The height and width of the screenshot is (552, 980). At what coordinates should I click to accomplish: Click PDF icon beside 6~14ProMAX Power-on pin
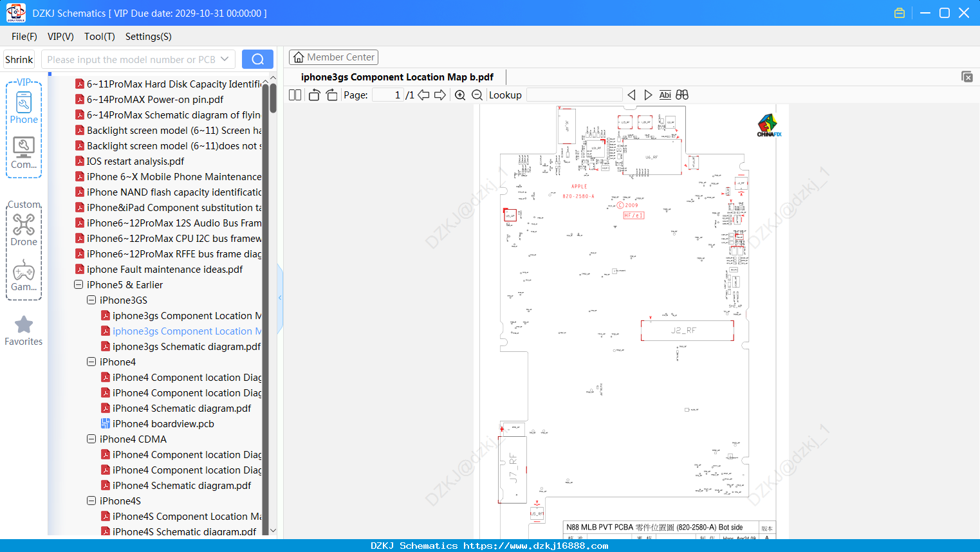coord(80,100)
